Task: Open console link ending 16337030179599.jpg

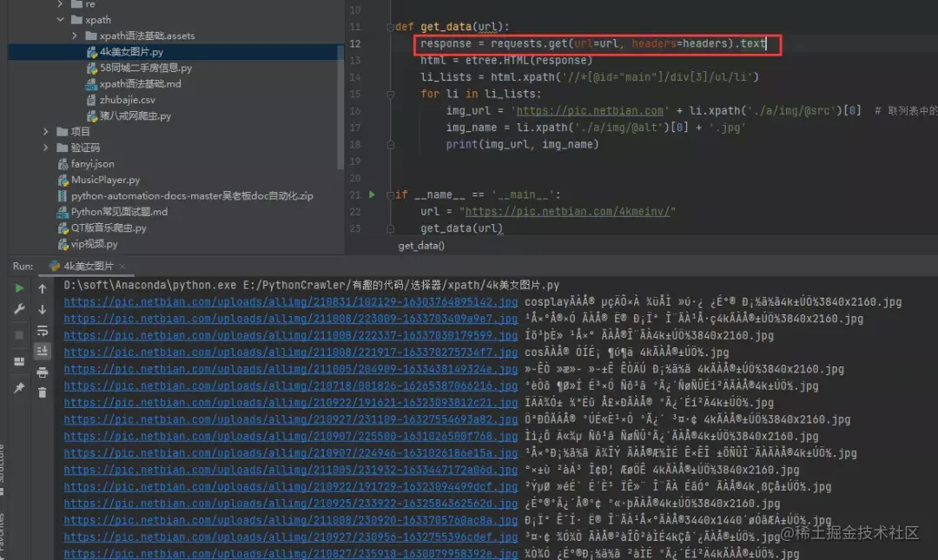Action: [x=291, y=336]
